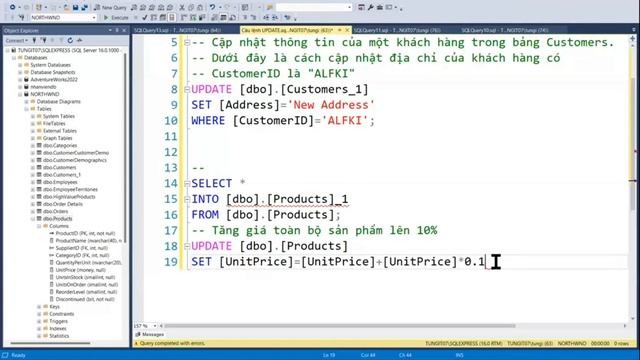Click the wrench properties icon in top toolbar
This screenshot has width=640, height=360.
tap(371, 7)
